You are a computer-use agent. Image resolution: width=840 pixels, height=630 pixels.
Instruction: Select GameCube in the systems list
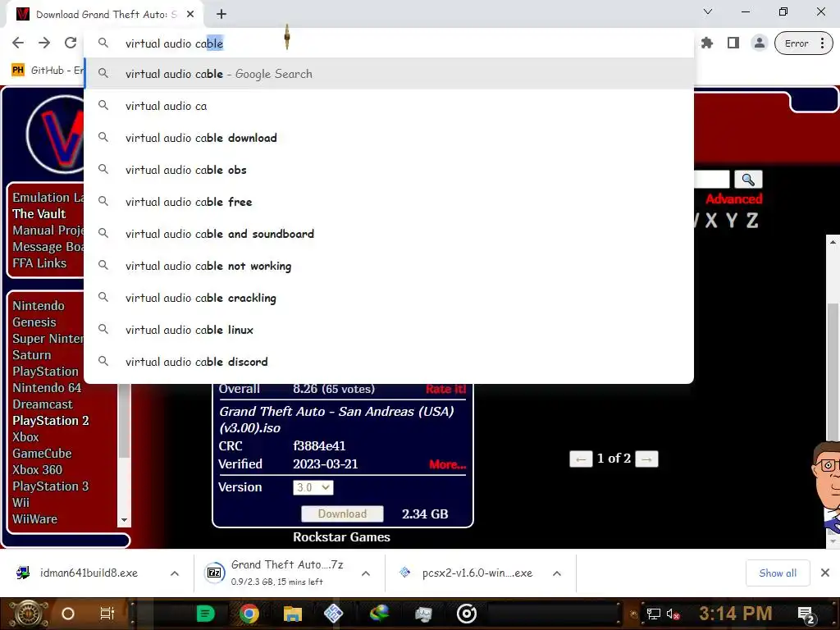coord(42,453)
